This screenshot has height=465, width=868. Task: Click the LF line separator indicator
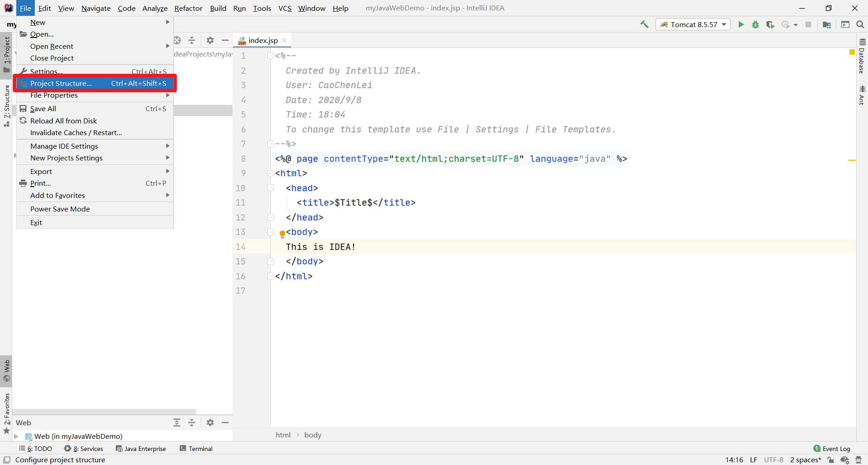pos(753,460)
